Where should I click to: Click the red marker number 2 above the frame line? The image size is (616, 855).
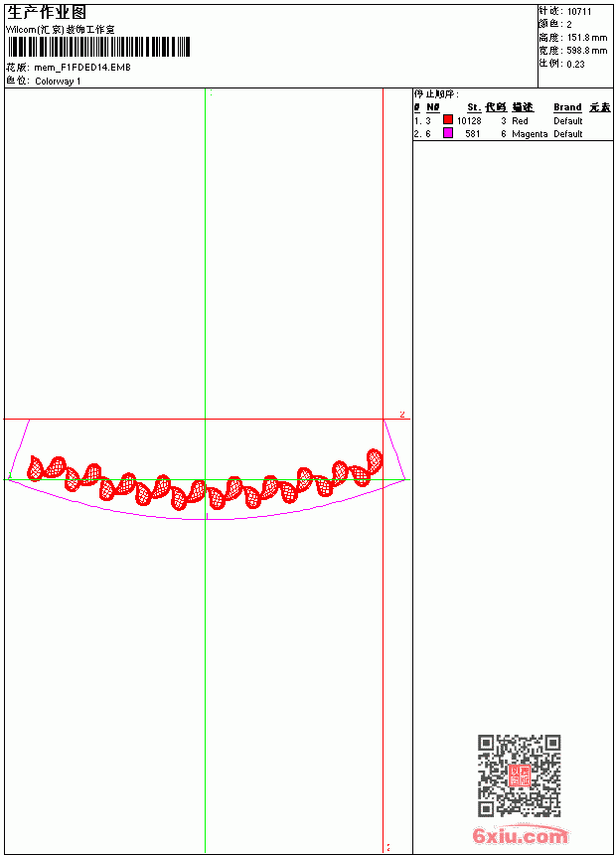pos(402,415)
